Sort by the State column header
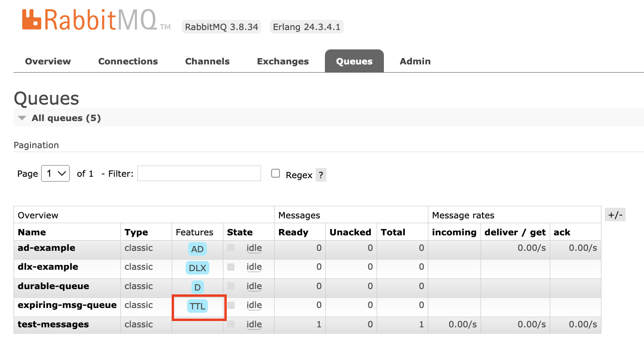This screenshot has height=337, width=644. (240, 232)
